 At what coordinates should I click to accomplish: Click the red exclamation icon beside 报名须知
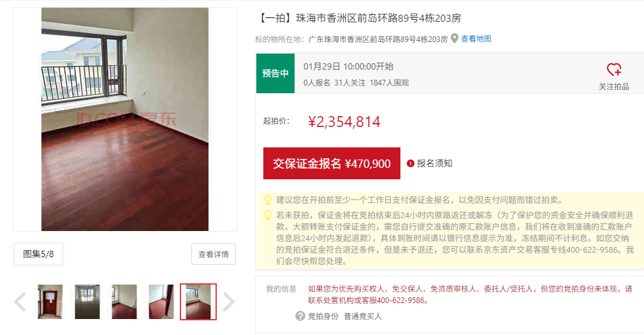(410, 163)
